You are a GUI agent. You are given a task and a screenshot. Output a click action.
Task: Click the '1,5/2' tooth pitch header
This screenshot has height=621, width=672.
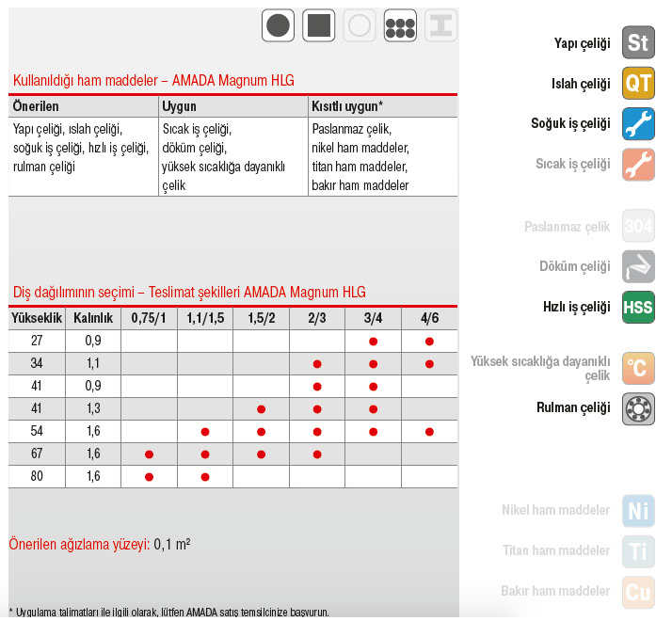[x=262, y=318]
